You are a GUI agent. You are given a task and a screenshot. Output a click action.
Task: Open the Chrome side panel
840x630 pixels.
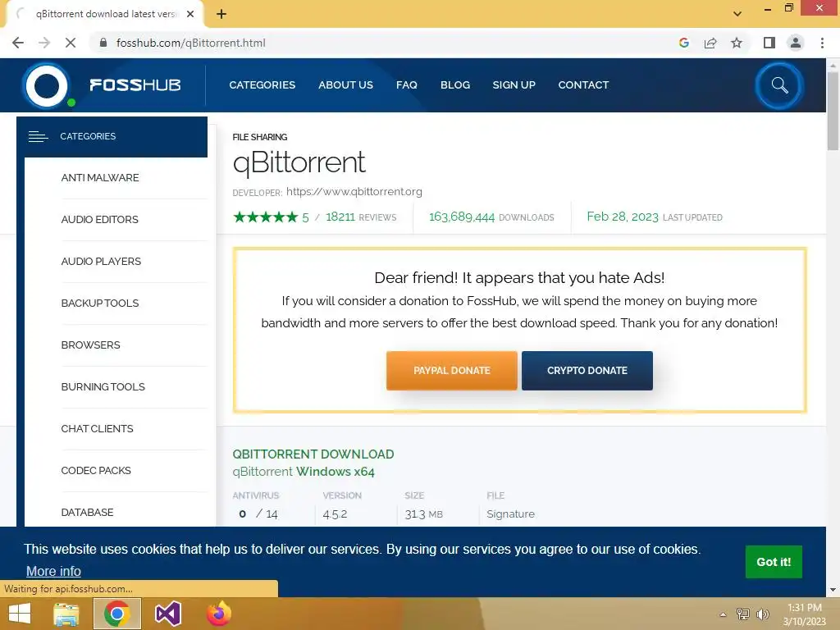[x=769, y=43]
